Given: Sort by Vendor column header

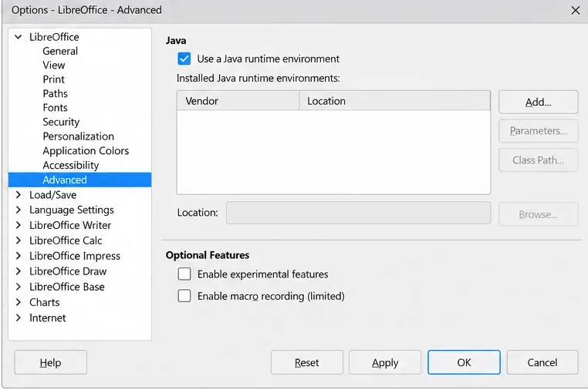Looking at the screenshot, I should (x=238, y=101).
